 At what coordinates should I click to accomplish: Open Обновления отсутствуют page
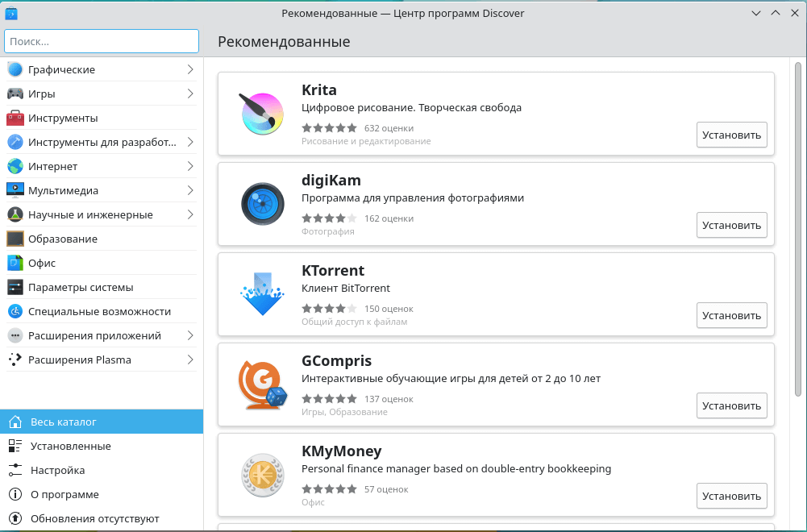[102, 518]
